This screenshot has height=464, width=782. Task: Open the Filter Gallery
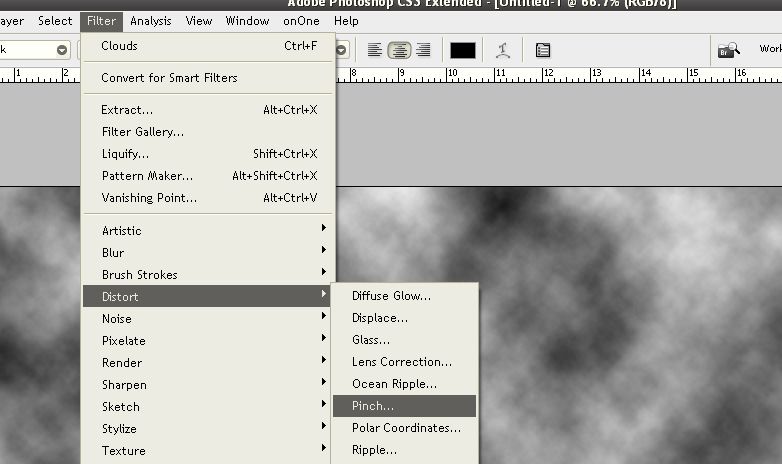coord(143,132)
